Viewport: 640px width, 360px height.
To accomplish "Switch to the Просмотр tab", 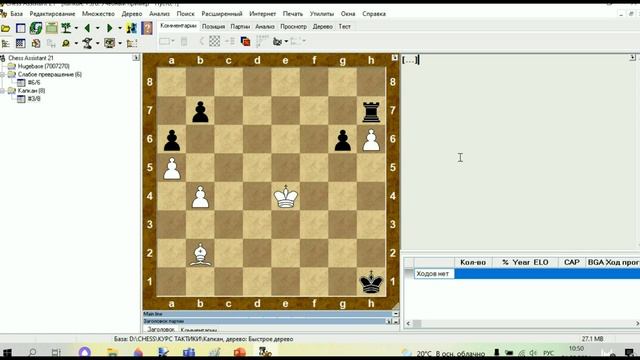I will pyautogui.click(x=293, y=27).
